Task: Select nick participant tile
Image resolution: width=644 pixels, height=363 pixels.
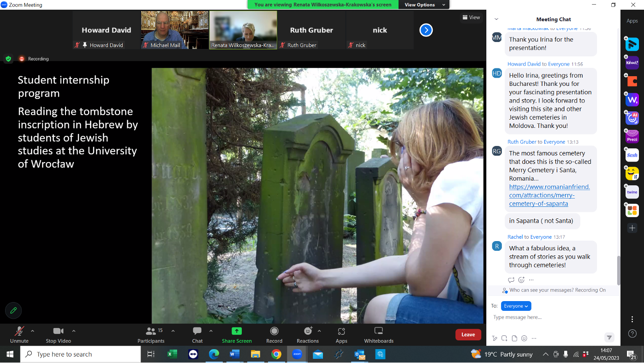Action: point(380,30)
